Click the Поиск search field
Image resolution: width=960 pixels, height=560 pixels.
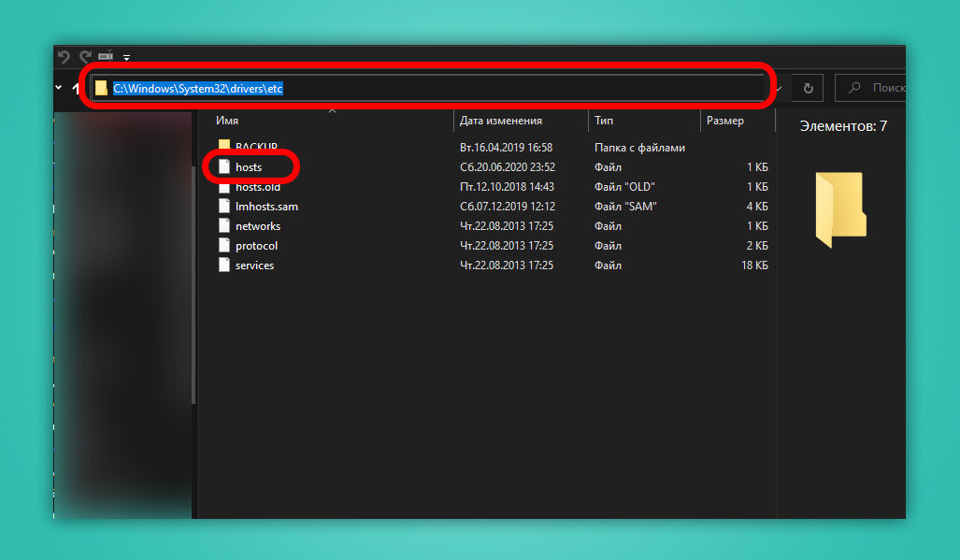tap(870, 88)
